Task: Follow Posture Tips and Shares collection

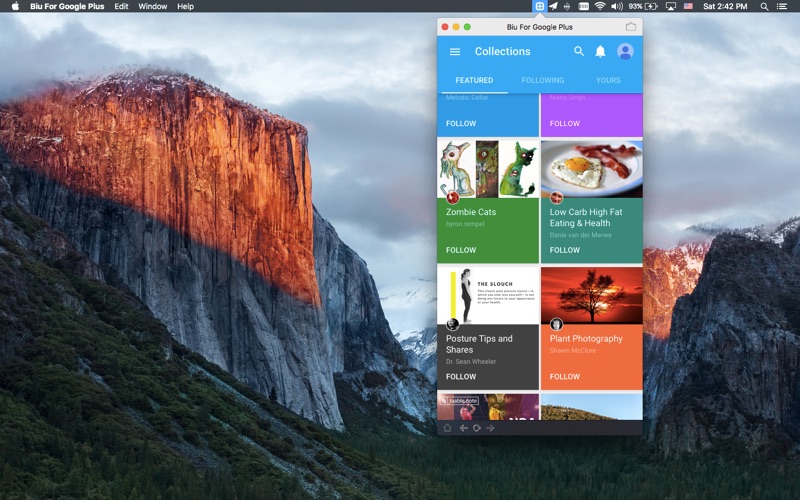Action: point(461,377)
